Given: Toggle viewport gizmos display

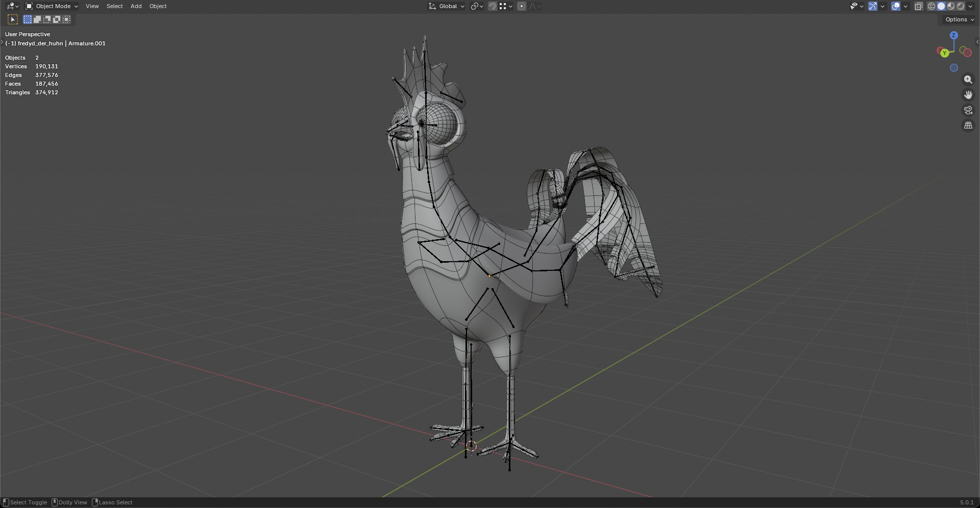Looking at the screenshot, I should [873, 6].
